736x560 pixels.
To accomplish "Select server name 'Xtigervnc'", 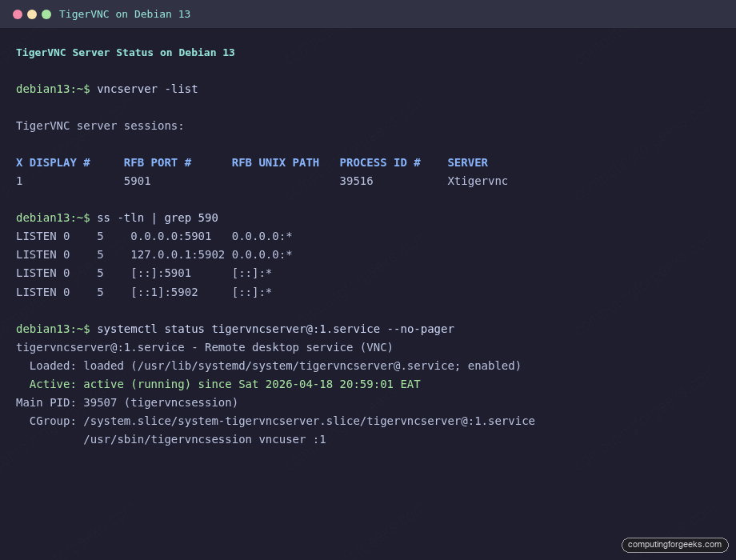I will coord(478,181).
